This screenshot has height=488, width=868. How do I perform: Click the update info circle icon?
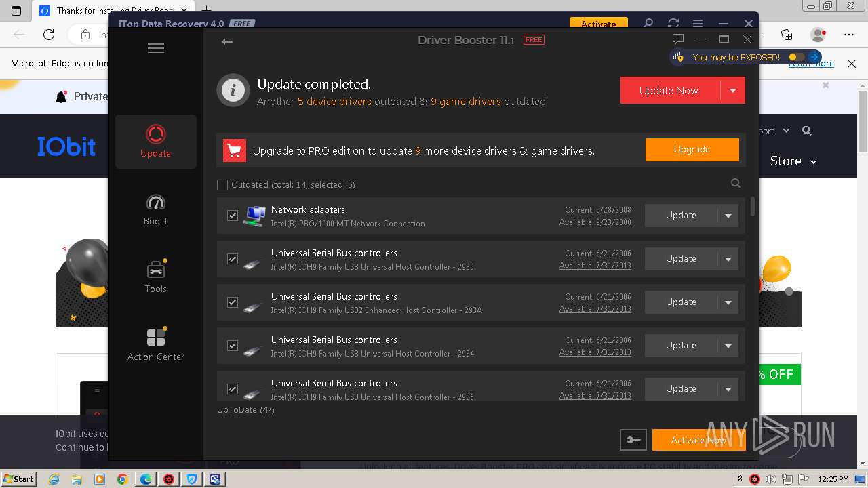pos(233,90)
